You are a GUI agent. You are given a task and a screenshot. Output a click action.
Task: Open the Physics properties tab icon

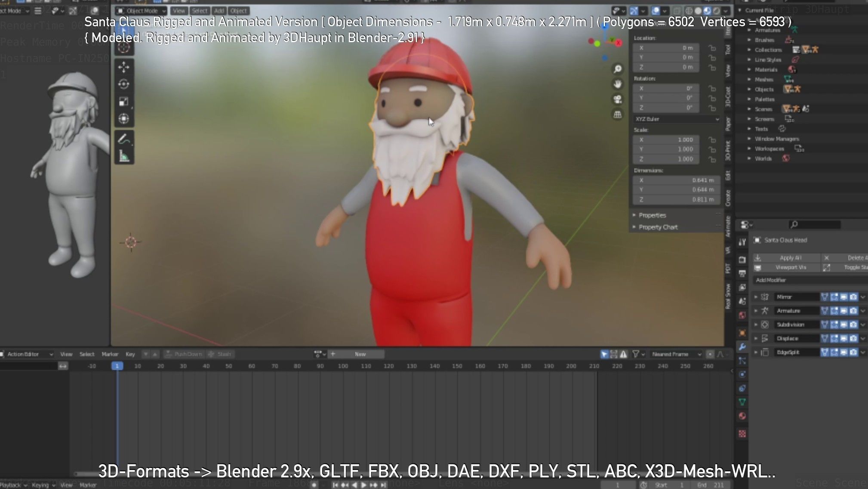tap(742, 374)
